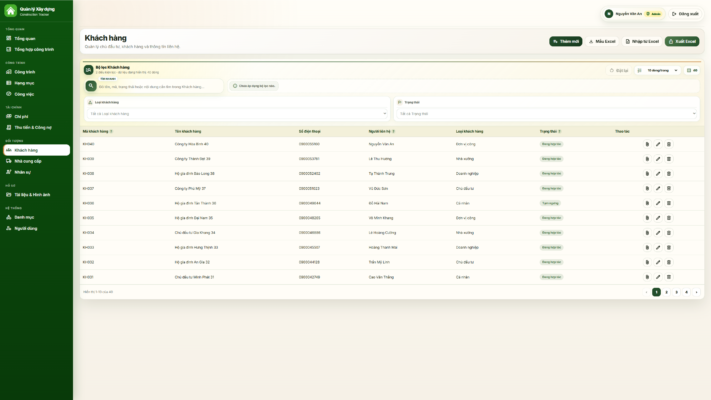Open Tổng hợp công trình menu item
711x400 pixels.
pyautogui.click(x=36, y=49)
